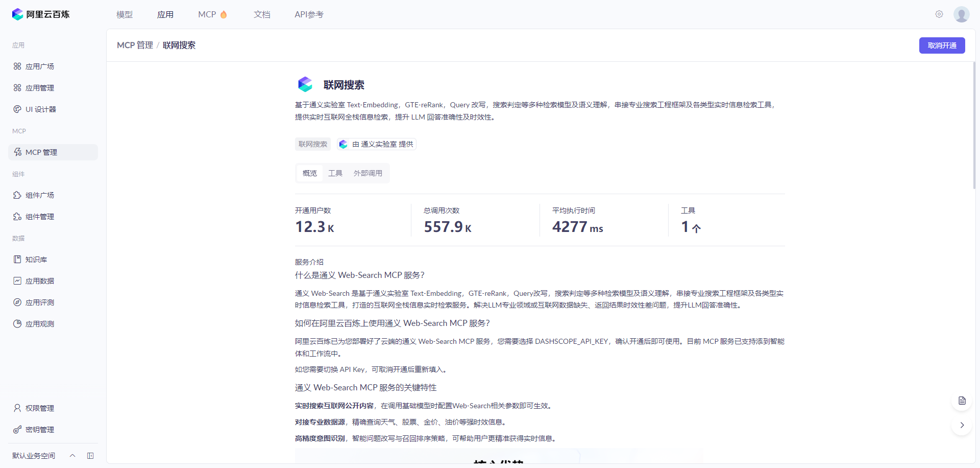Image resolution: width=980 pixels, height=468 pixels.
Task: Click heading 通义 Web-Search MCP 服务的关键特性
Action: 366,388
